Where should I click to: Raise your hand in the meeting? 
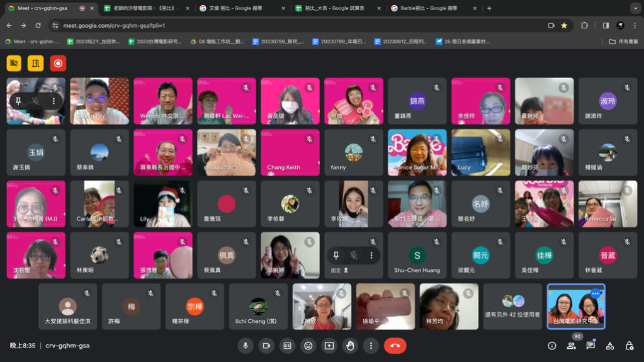click(x=350, y=346)
